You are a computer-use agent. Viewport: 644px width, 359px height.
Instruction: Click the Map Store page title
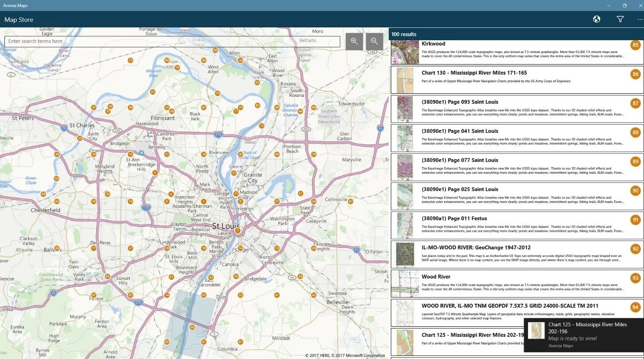coord(19,19)
